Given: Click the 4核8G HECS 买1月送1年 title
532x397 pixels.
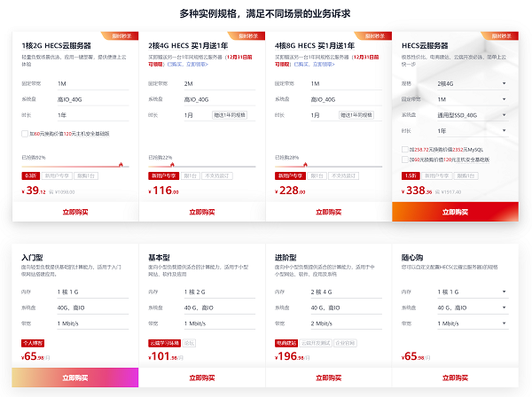Looking at the screenshot, I should (315, 46).
